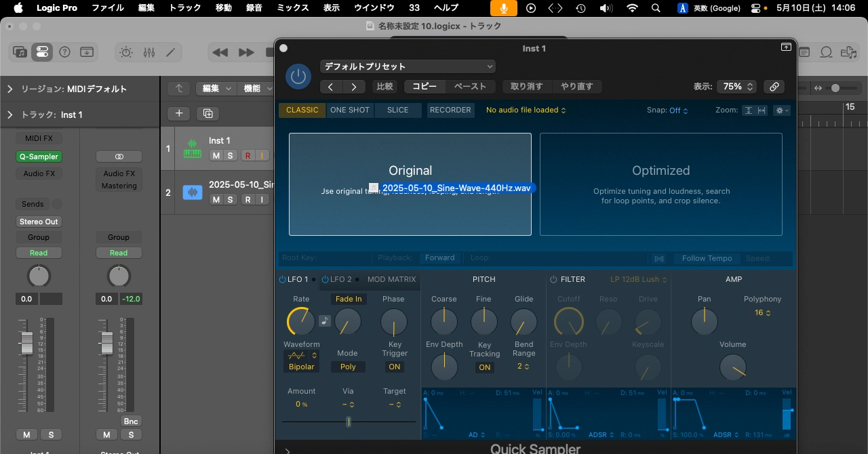
Task: Select the SLICE mode tab
Action: (x=398, y=110)
